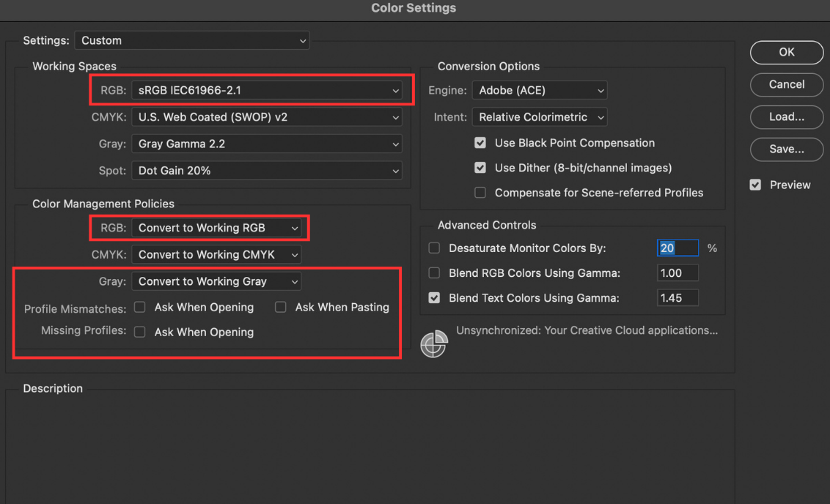Open the Convert to Working RGB policy dropdown
The width and height of the screenshot is (830, 504).
[x=216, y=228]
